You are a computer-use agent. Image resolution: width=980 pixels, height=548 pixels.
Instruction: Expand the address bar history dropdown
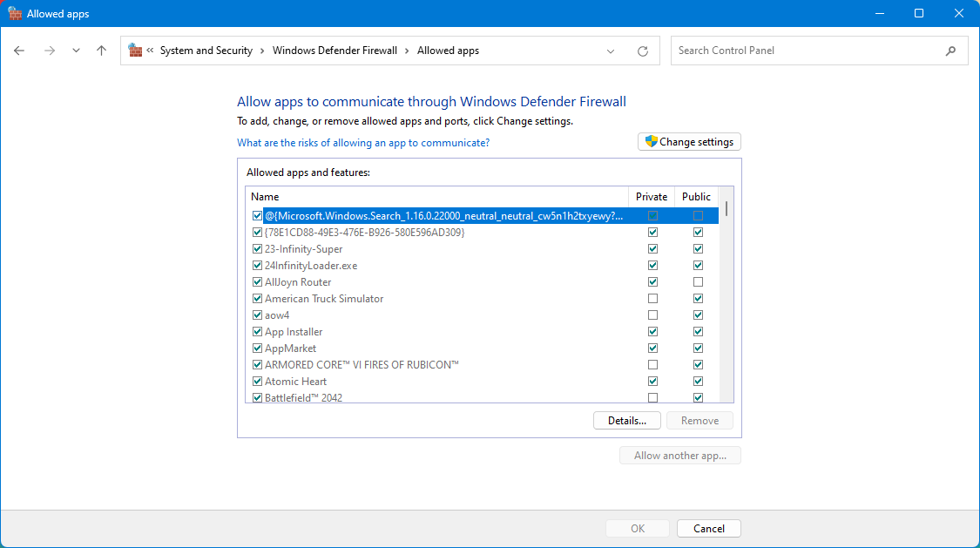[x=611, y=51]
